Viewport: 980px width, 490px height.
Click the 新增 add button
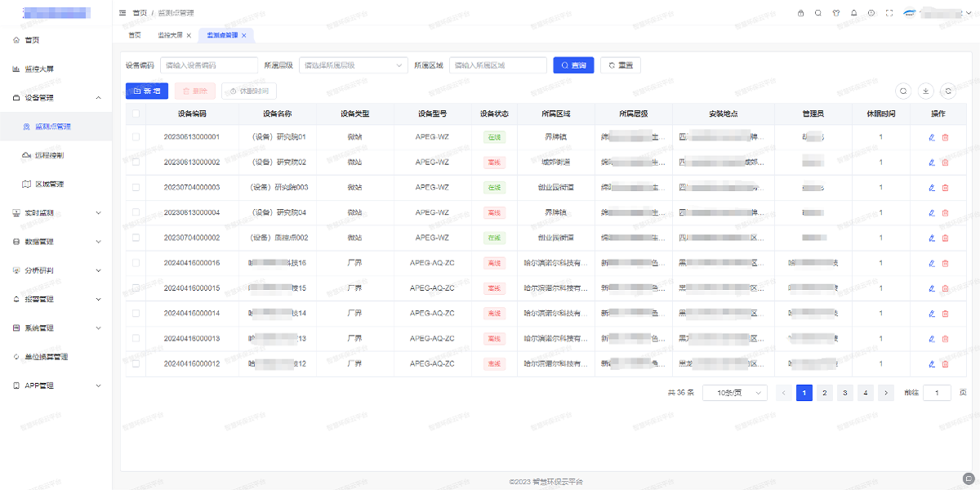[x=146, y=91]
